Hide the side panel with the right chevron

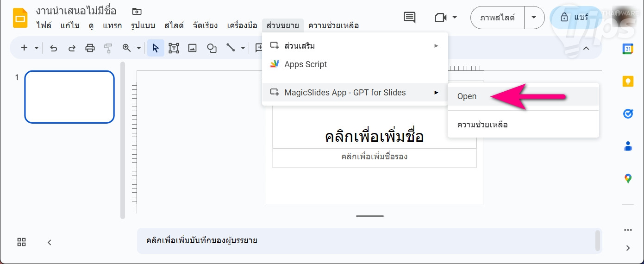pos(628,248)
